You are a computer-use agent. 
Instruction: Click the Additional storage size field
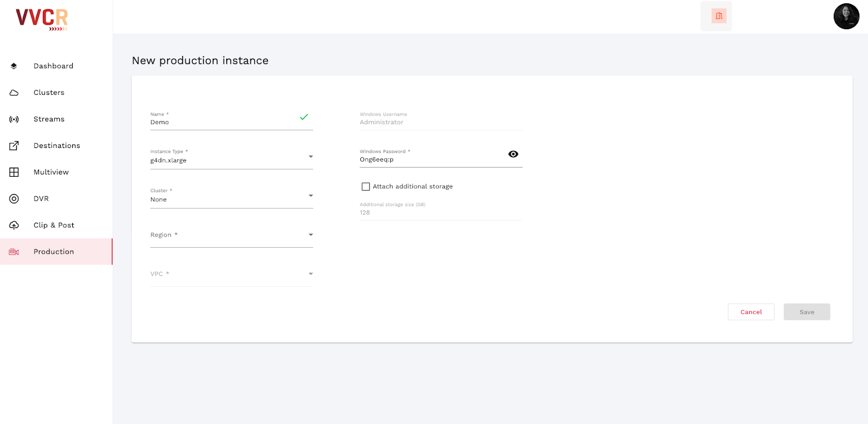[441, 210]
